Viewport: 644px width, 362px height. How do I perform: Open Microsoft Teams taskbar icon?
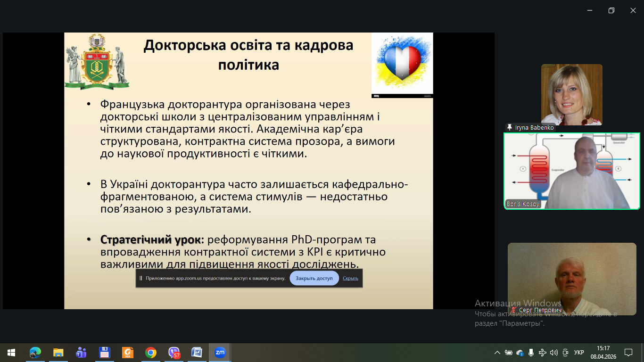81,353
